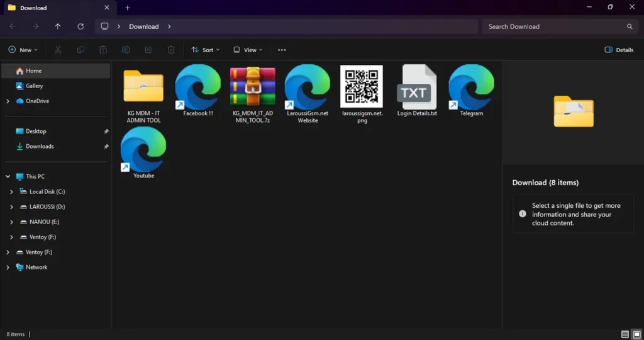The image size is (644, 340).
Task: Switch to large thumbnails view in status bar
Action: [x=636, y=334]
